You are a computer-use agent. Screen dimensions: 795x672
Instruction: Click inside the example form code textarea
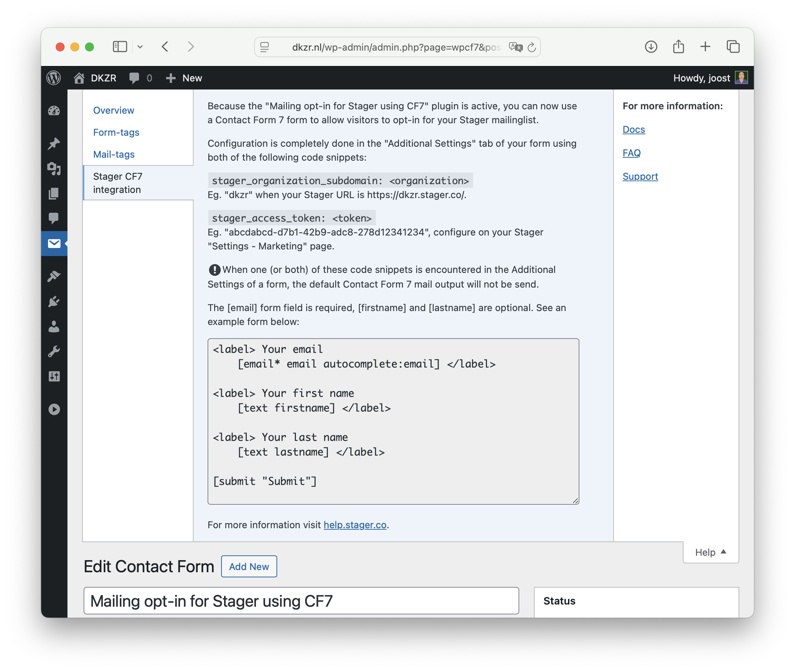point(393,421)
